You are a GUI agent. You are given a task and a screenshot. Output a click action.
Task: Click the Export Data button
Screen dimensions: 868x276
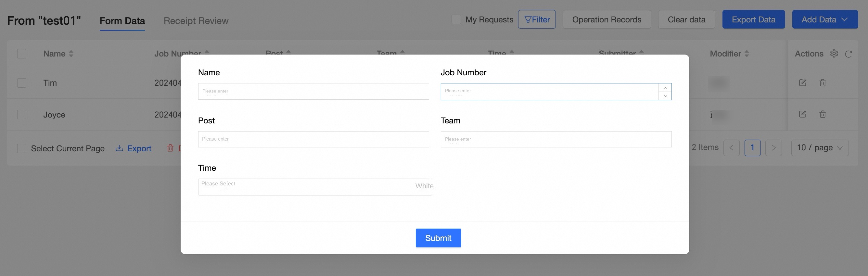point(753,19)
